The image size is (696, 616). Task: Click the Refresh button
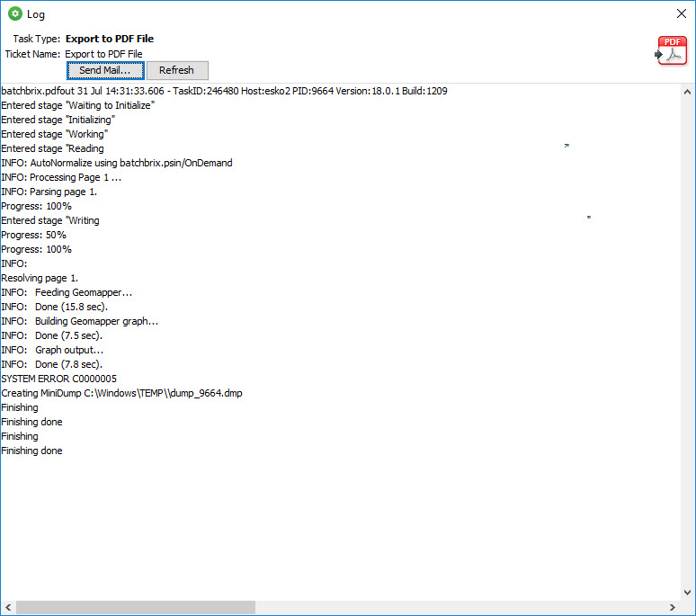pos(177,70)
